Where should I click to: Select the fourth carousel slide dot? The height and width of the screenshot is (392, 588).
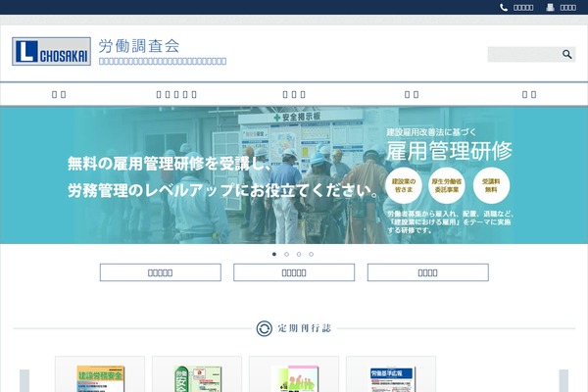click(x=312, y=255)
